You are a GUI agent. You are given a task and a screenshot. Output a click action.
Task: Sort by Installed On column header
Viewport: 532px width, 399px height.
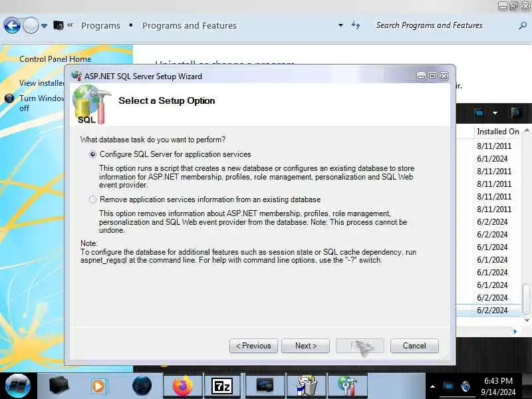pos(497,132)
